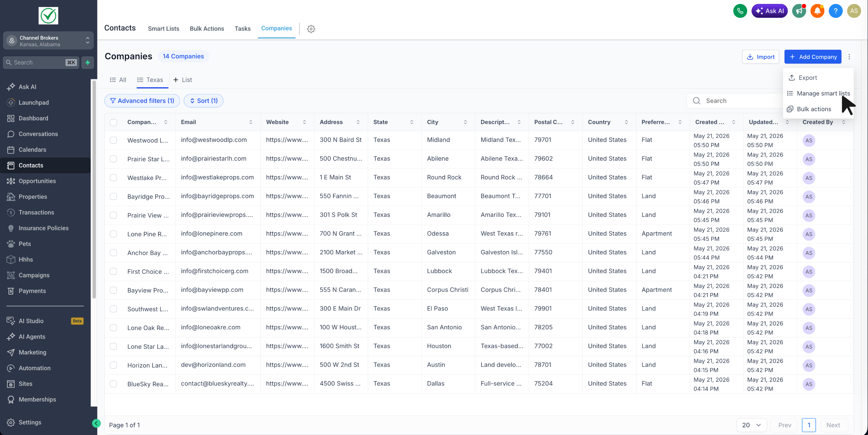This screenshot has width=868, height=435.
Task: Select the Horizon Lan... row checkbox
Action: [x=113, y=365]
